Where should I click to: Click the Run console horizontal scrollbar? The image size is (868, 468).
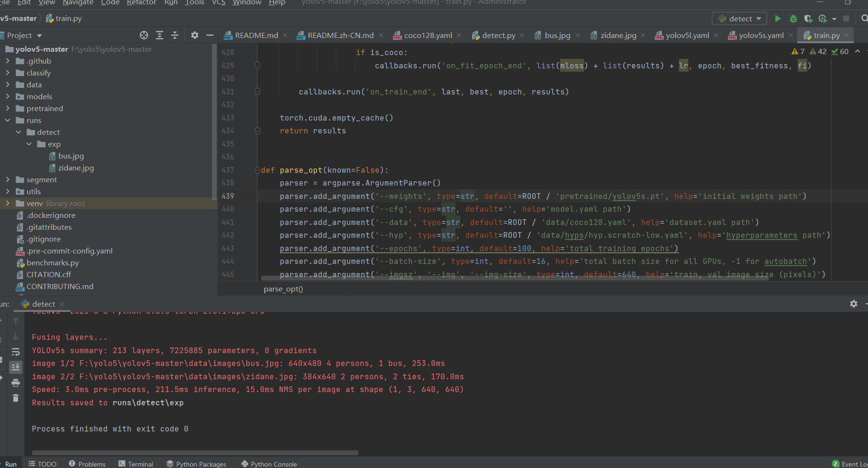[195, 452]
